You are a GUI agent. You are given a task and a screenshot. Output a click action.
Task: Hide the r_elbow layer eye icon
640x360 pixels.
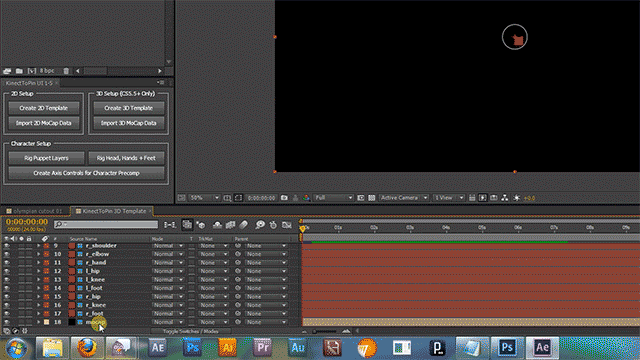coord(7,254)
